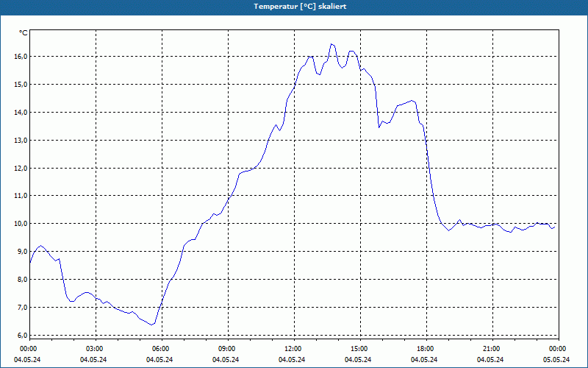Click the "09:00" time label

(226, 349)
